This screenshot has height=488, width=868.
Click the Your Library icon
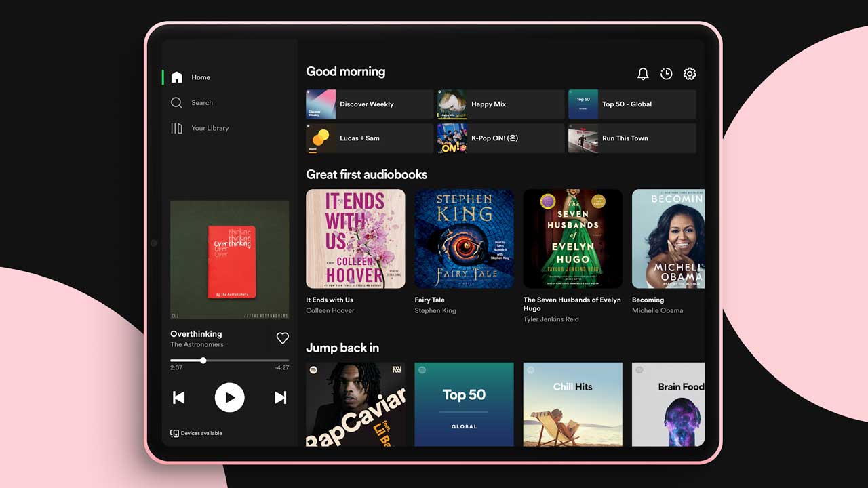tap(176, 128)
